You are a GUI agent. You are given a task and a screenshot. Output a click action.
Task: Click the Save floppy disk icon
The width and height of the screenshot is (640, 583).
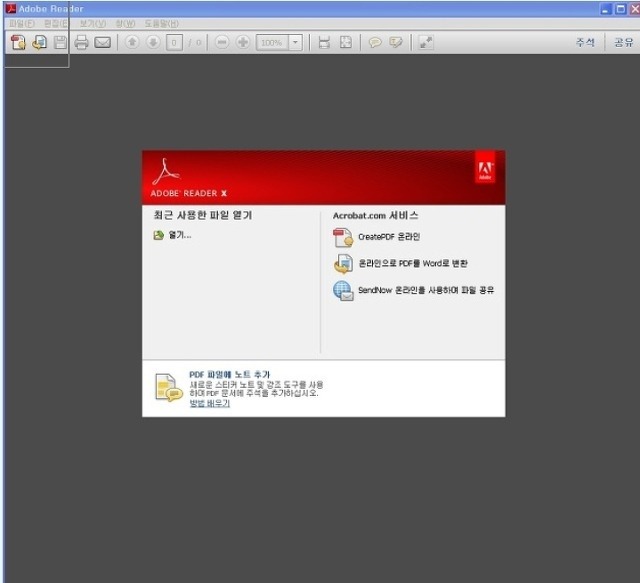click(x=60, y=42)
